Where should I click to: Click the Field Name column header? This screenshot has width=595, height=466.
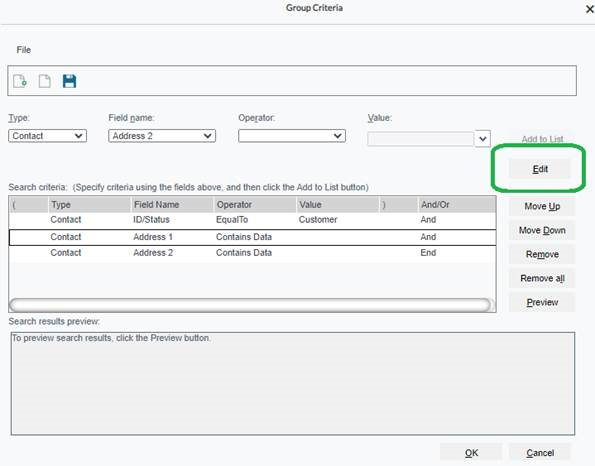tap(172, 205)
